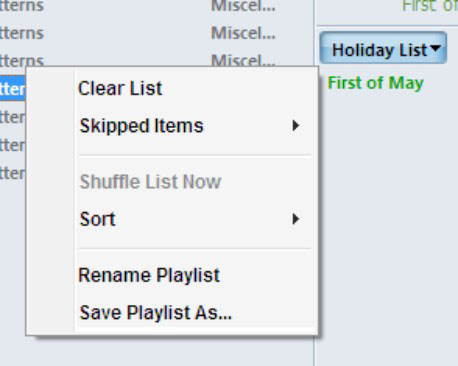Select the highlighted row in library list
Image resolution: width=458 pixels, height=366 pixels.
(x=13, y=88)
